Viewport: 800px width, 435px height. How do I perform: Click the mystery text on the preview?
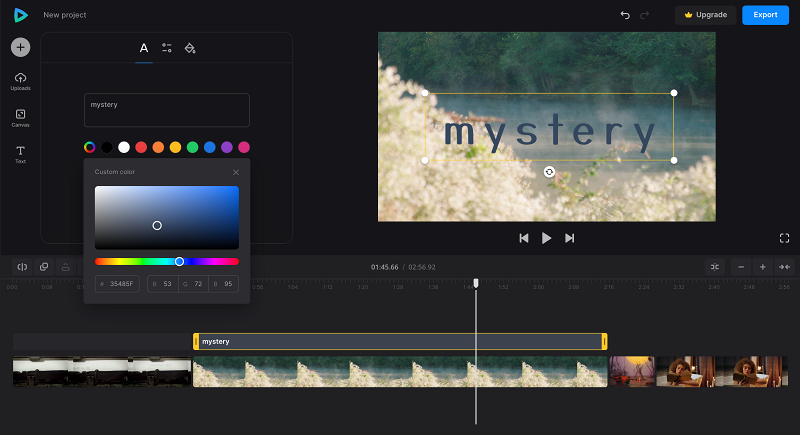click(549, 133)
